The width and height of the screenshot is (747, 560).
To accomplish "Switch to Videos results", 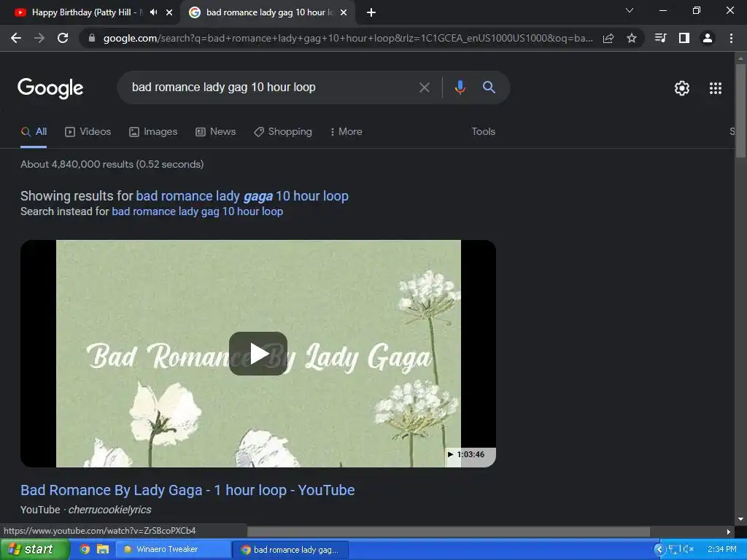I will point(88,132).
